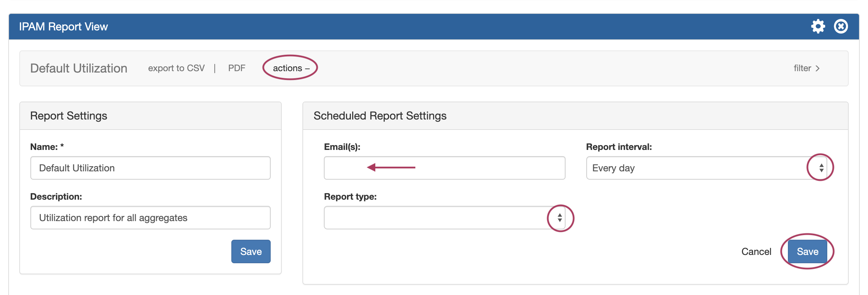Viewport: 868px width, 295px height.
Task: Open the Report interval dropdown
Action: click(706, 168)
